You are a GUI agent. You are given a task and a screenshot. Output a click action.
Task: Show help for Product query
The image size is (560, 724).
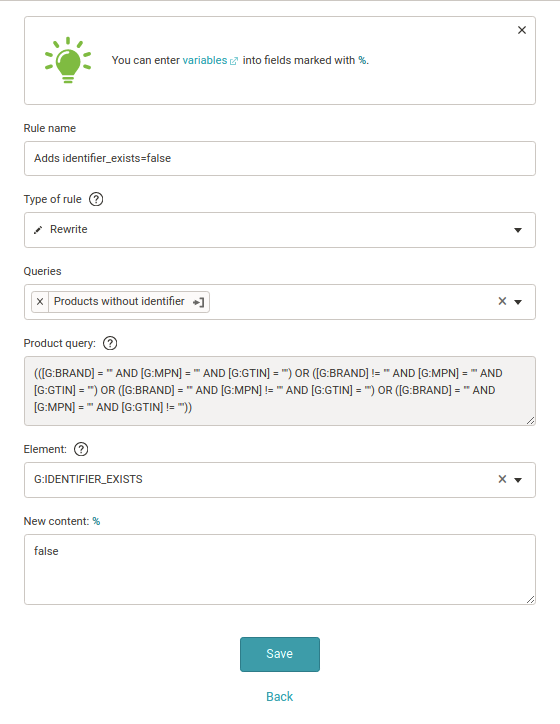point(110,344)
